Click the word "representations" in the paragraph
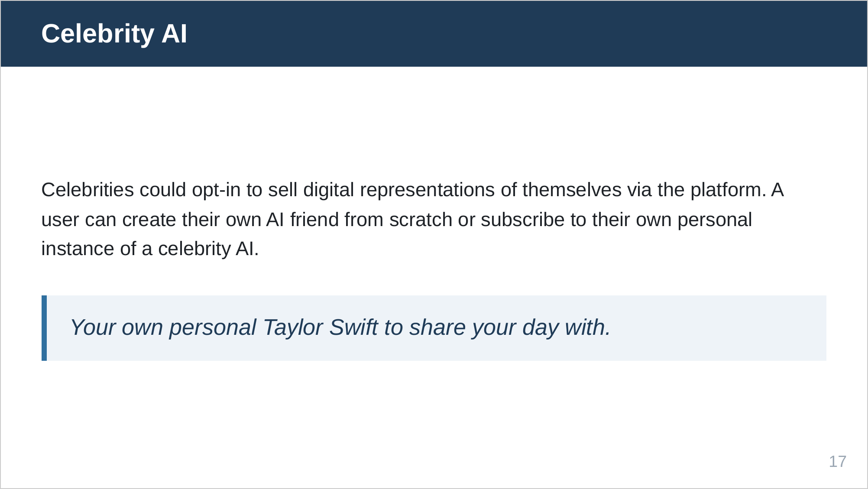 pyautogui.click(x=427, y=190)
